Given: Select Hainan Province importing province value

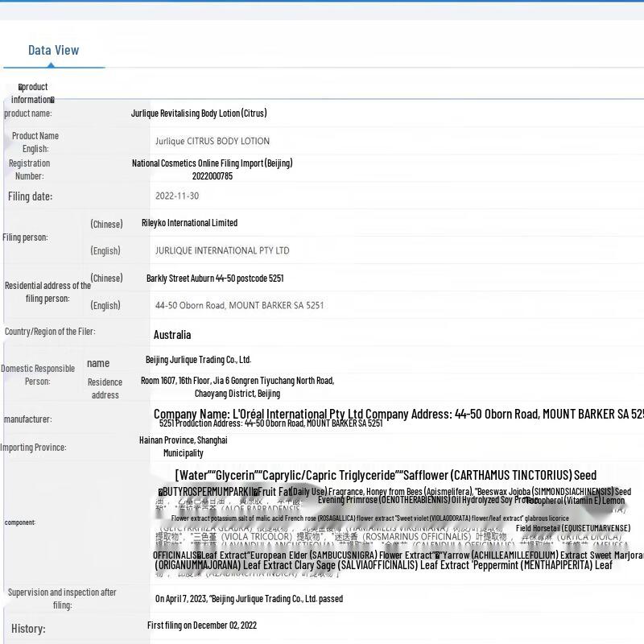Looking at the screenshot, I should pos(184,447).
